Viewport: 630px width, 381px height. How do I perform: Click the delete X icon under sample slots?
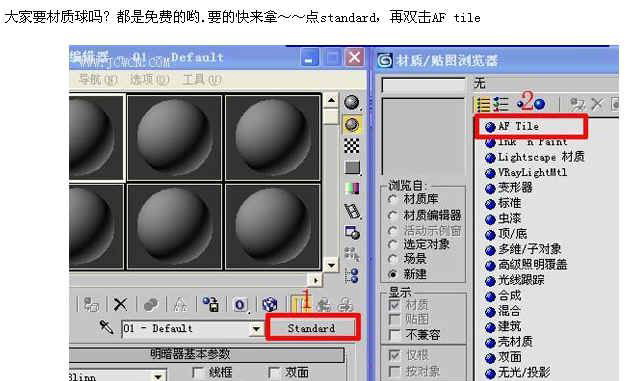(120, 304)
